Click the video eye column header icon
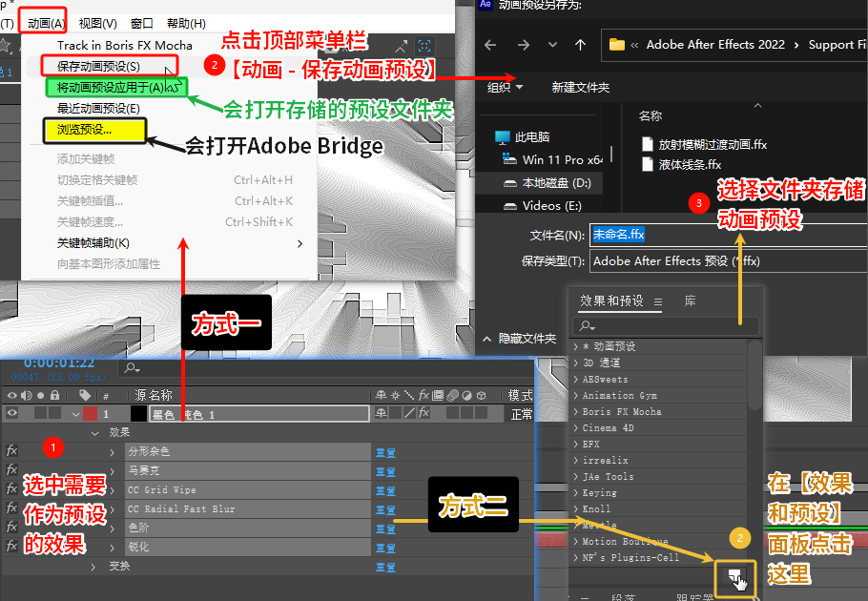Screen dimensions: 868x601 [x=11, y=395]
